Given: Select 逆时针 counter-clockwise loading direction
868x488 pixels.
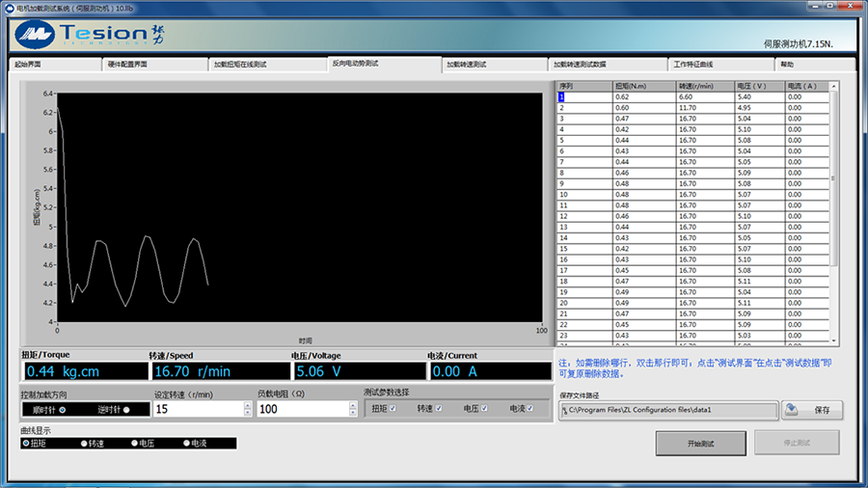Looking at the screenshot, I should pyautogui.click(x=125, y=410).
